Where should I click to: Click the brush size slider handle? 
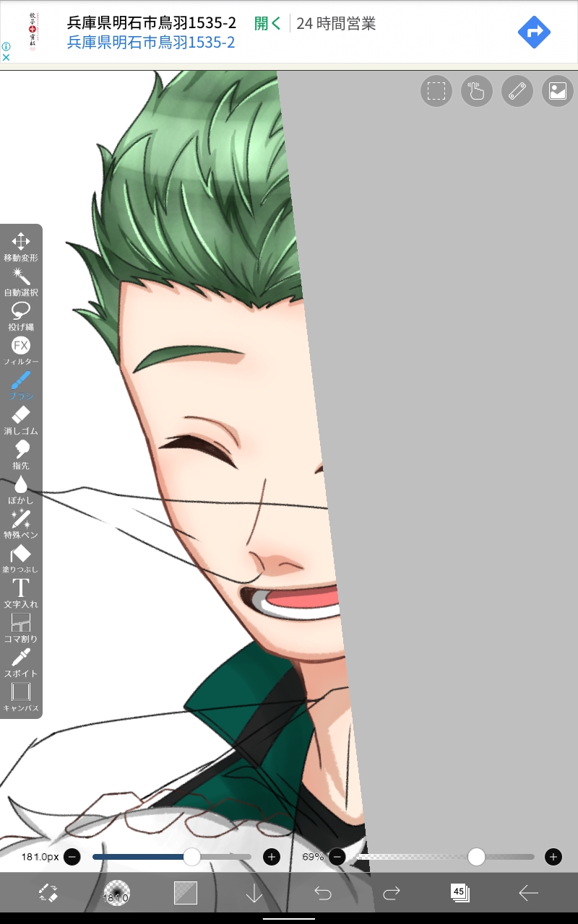(191, 857)
